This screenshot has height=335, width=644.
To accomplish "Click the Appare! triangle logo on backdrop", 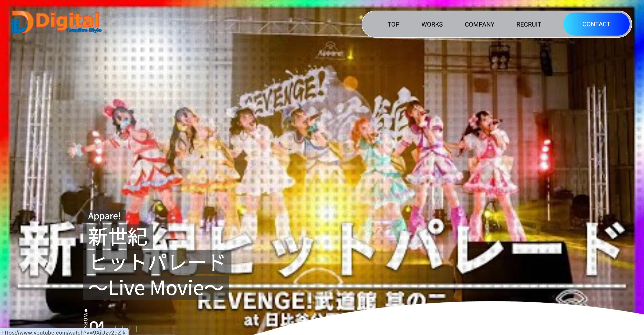I will pyautogui.click(x=331, y=50).
